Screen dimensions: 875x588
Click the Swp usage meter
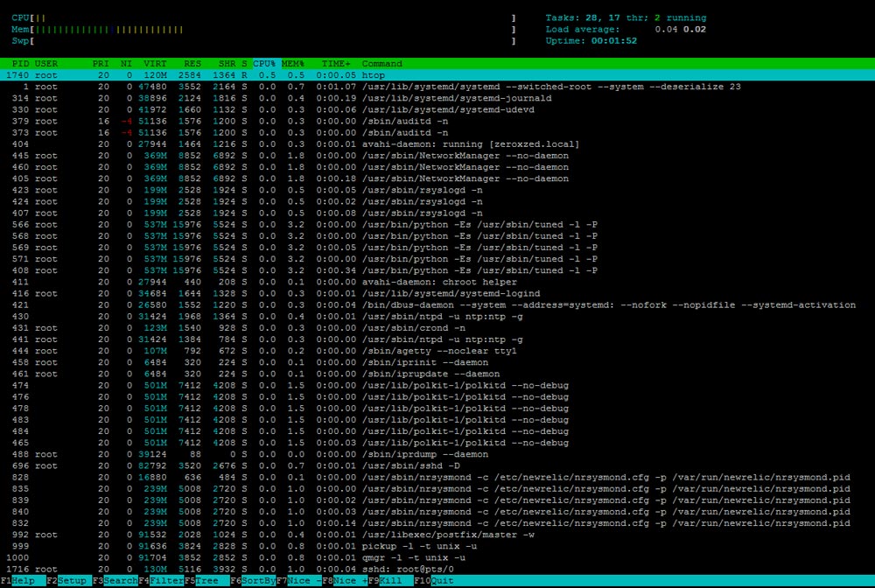tap(263, 41)
